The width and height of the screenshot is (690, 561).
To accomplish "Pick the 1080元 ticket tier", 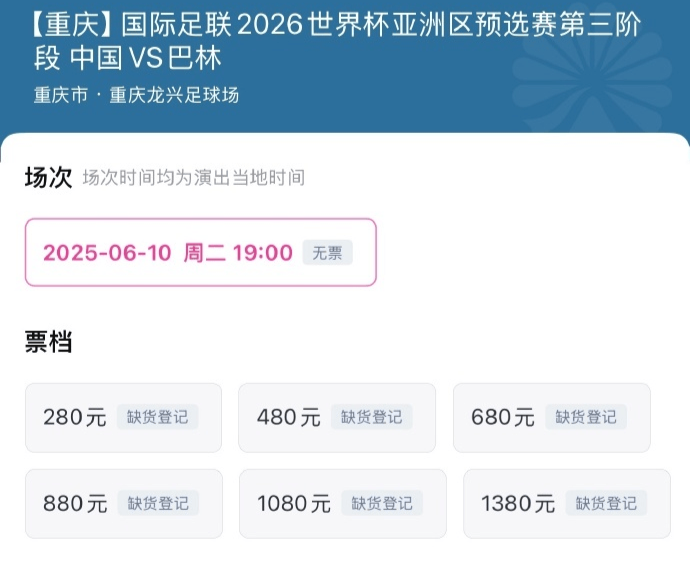I will point(343,504).
